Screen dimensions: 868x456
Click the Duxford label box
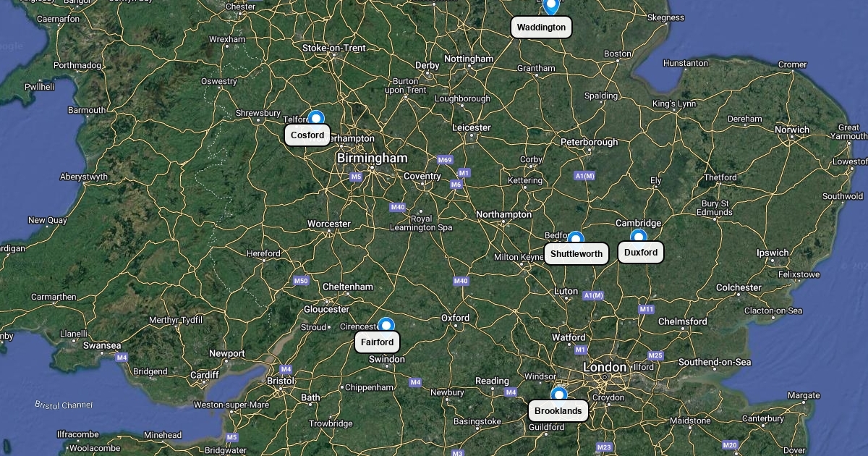[x=641, y=253]
